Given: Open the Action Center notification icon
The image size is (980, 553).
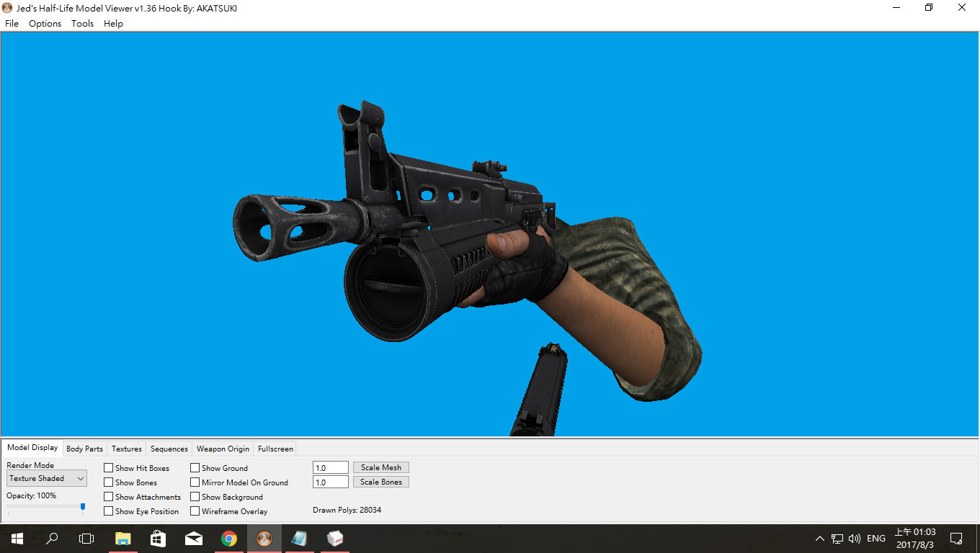Looking at the screenshot, I should pos(956,538).
